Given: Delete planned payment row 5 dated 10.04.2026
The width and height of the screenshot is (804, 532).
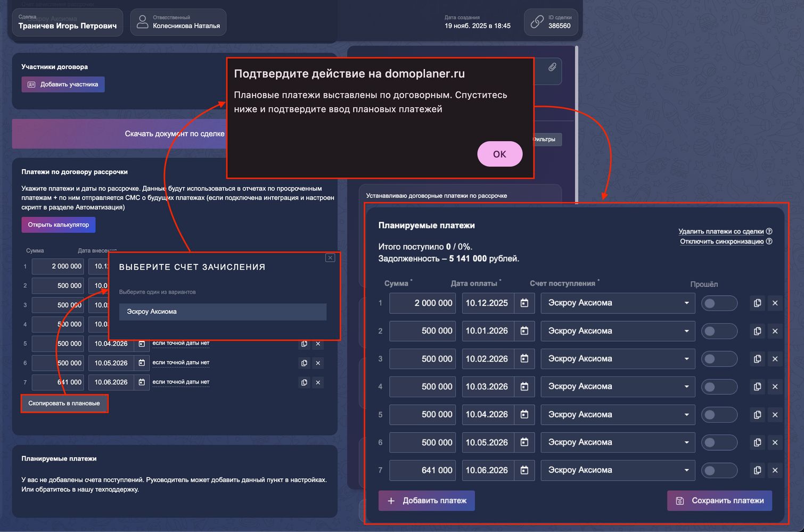Looking at the screenshot, I should (775, 414).
